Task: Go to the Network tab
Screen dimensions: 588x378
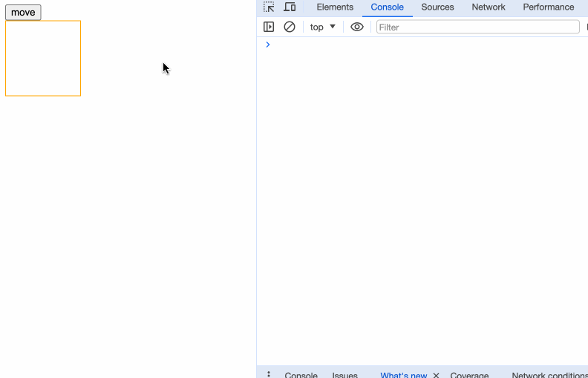Action: click(489, 7)
